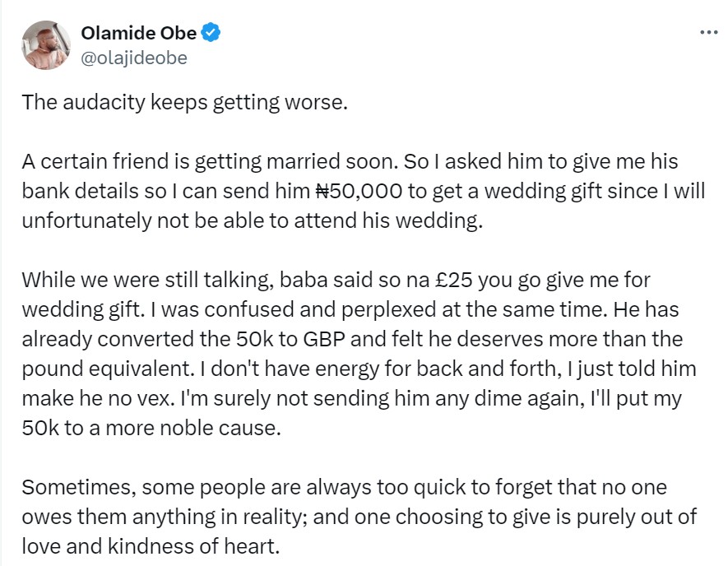Open Olamide Obe's profile picture

coord(45,44)
